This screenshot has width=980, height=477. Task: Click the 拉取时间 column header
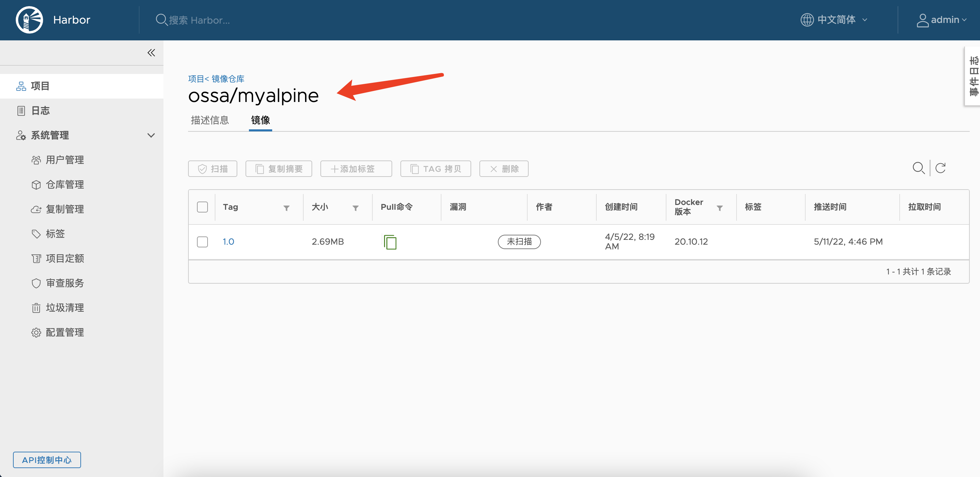point(924,207)
